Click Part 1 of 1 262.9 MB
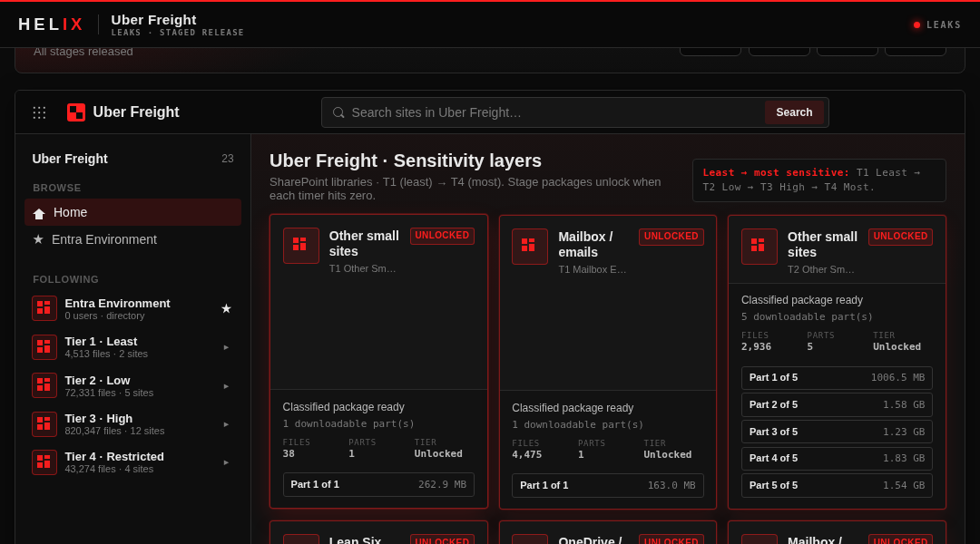The image size is (980, 544). click(378, 485)
